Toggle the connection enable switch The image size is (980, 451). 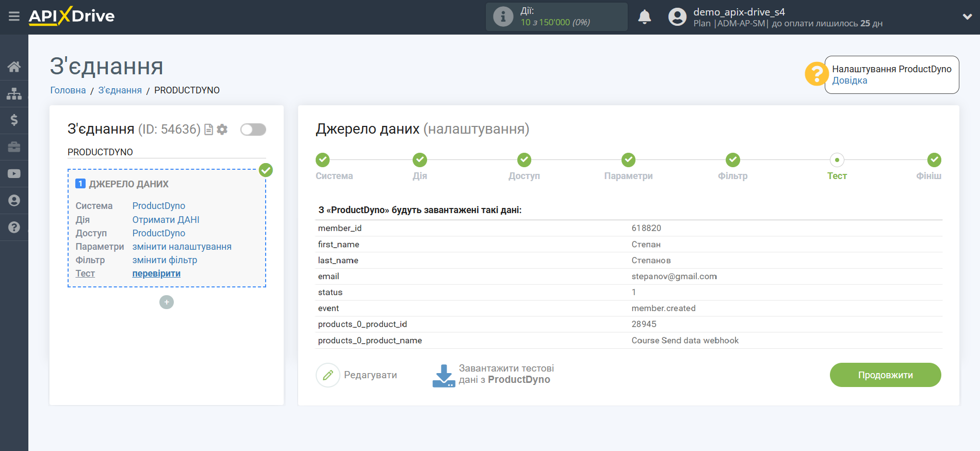pos(253,130)
